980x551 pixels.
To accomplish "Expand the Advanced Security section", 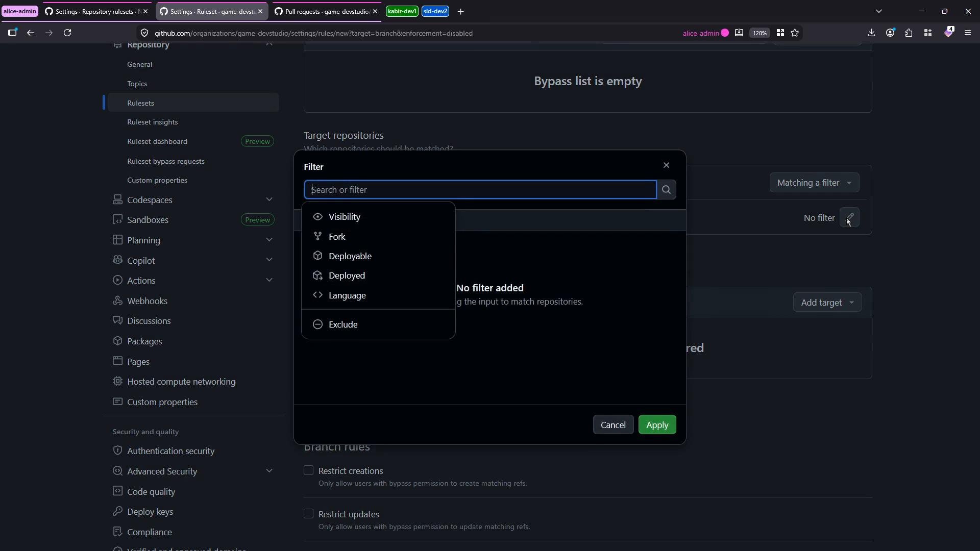I will pyautogui.click(x=269, y=471).
